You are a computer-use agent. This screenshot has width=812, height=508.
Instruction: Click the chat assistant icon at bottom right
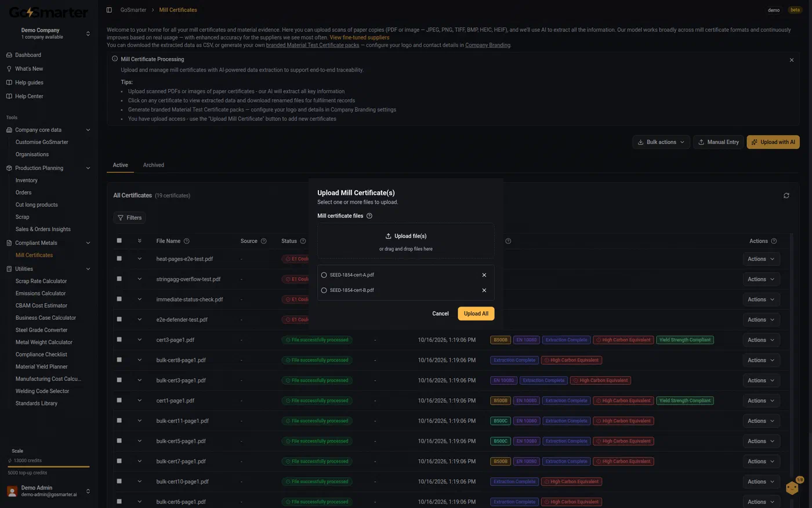coord(792,488)
